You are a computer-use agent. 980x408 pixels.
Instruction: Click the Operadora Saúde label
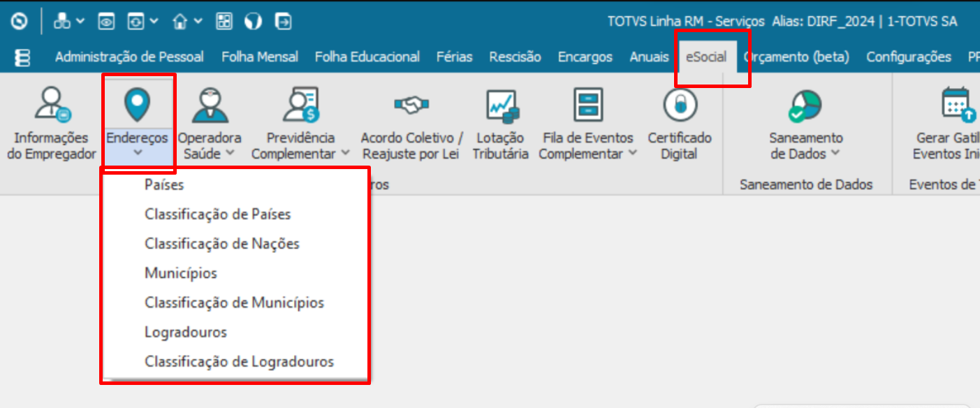point(209,146)
